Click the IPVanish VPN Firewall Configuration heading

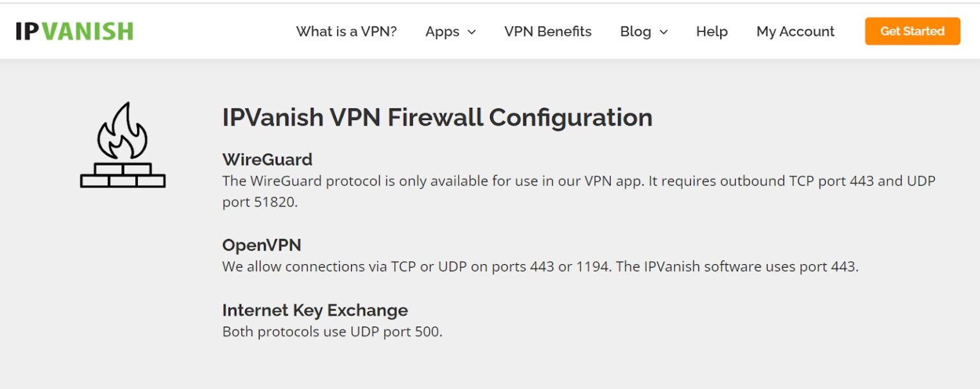(437, 117)
